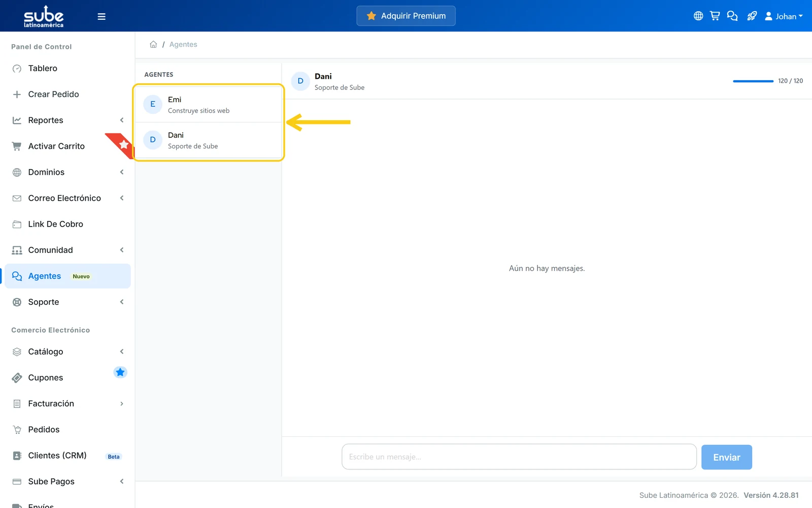Click the Emi agent avatar in list

coord(153,104)
